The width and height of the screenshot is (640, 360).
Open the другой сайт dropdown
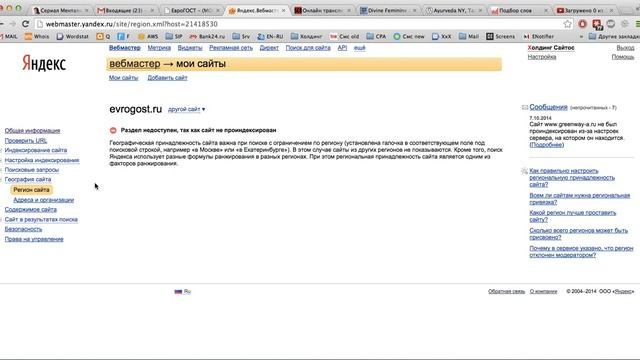[x=187, y=109]
